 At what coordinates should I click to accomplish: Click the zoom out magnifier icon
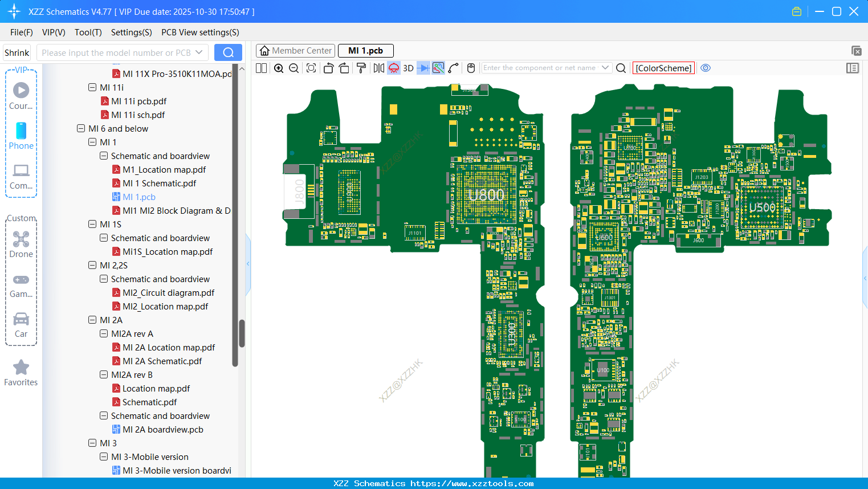tap(294, 68)
